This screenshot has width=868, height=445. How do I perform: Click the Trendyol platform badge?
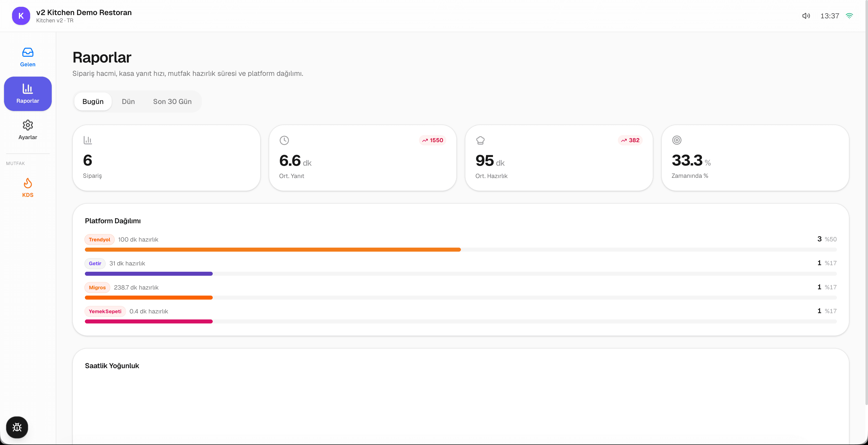[99, 240]
